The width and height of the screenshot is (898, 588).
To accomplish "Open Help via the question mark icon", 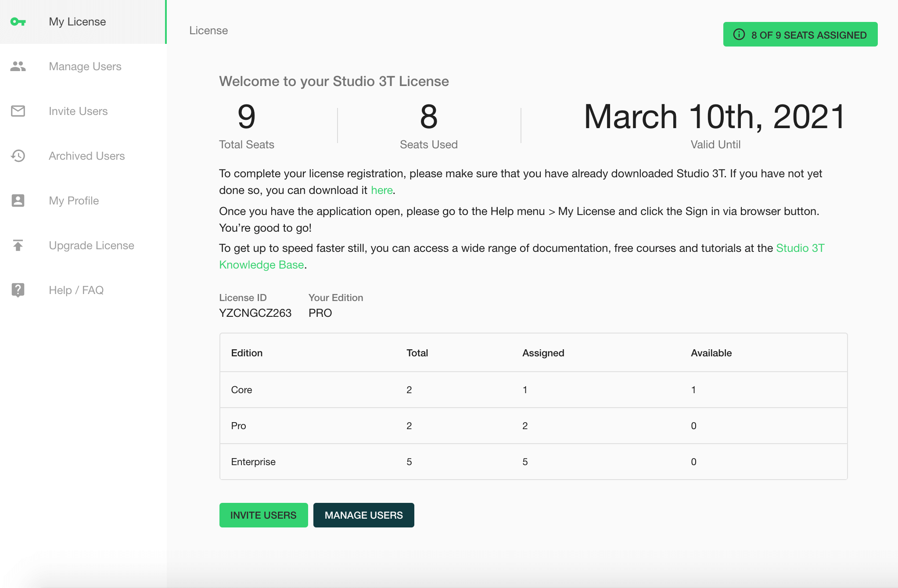I will [x=18, y=290].
